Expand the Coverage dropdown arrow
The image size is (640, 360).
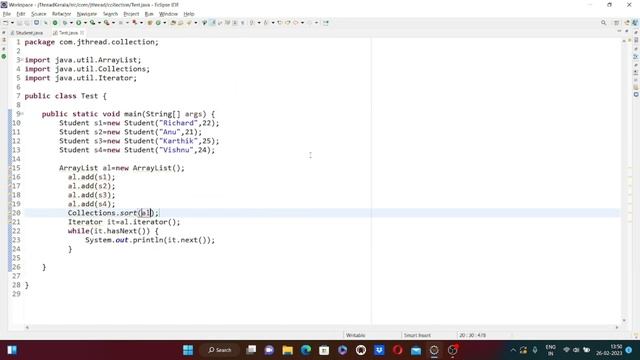tap(99, 23)
